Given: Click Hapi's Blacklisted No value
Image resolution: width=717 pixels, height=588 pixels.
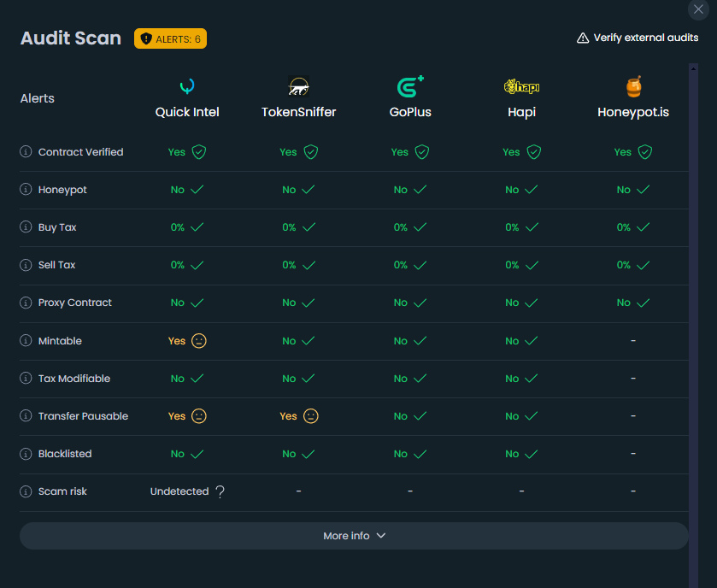Looking at the screenshot, I should [x=512, y=454].
